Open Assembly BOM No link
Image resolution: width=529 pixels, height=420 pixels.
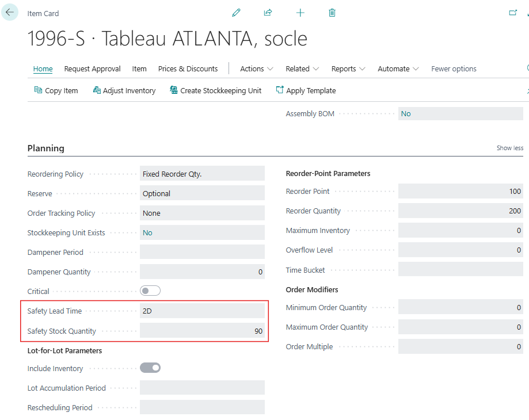[x=406, y=114]
